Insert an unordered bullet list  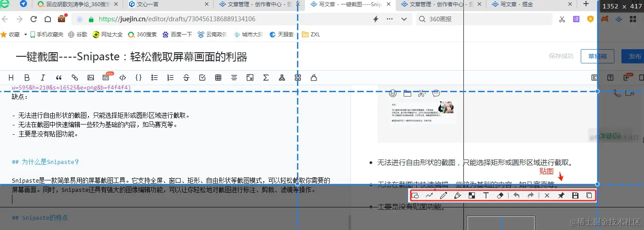154,78
